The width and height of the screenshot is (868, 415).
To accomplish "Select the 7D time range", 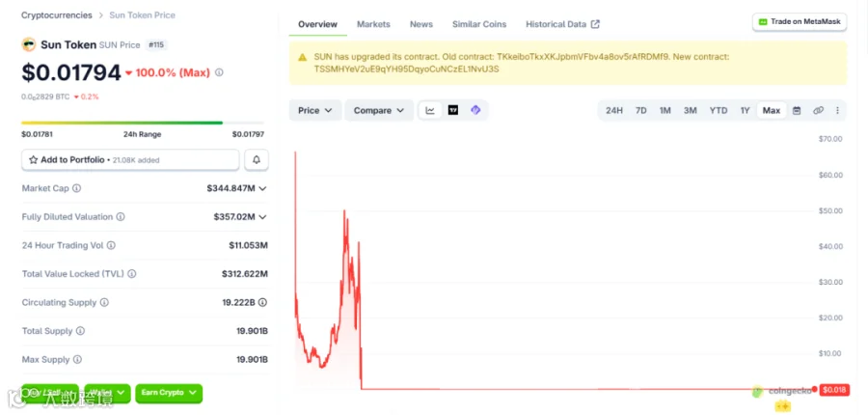I will click(x=640, y=110).
